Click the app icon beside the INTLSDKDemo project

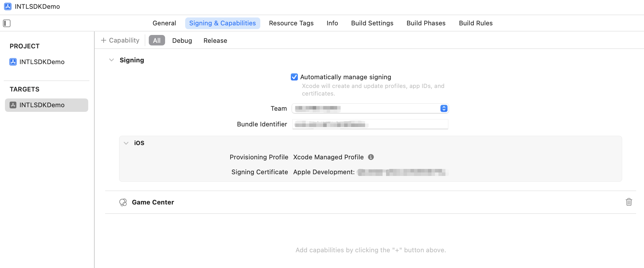pyautogui.click(x=13, y=62)
